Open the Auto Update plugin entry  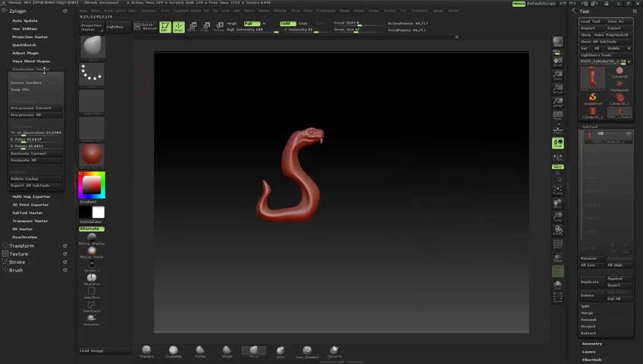tap(25, 20)
